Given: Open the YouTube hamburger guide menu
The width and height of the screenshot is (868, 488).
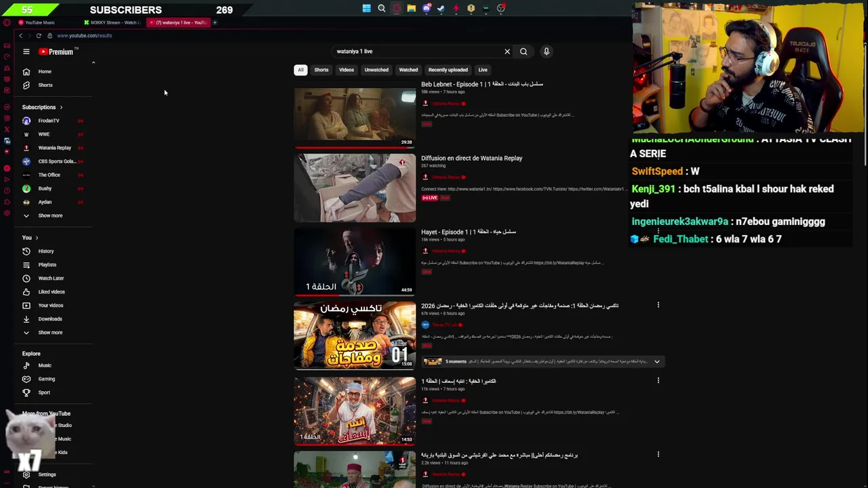Looking at the screenshot, I should point(26,52).
